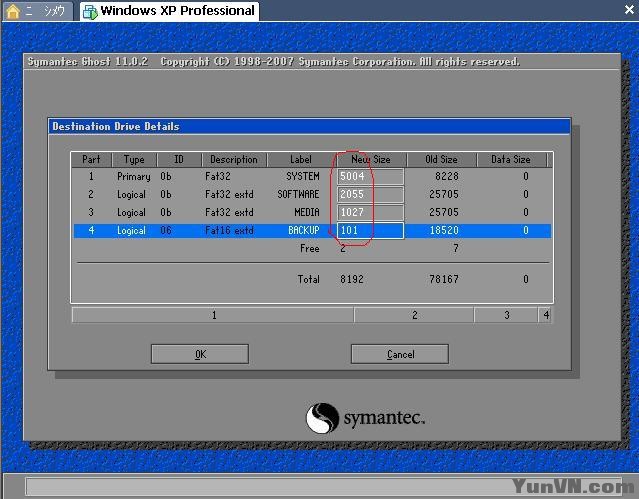This screenshot has width=639, height=499.
Task: Edit the SOFTWARE new size field 2055
Action: click(x=370, y=194)
